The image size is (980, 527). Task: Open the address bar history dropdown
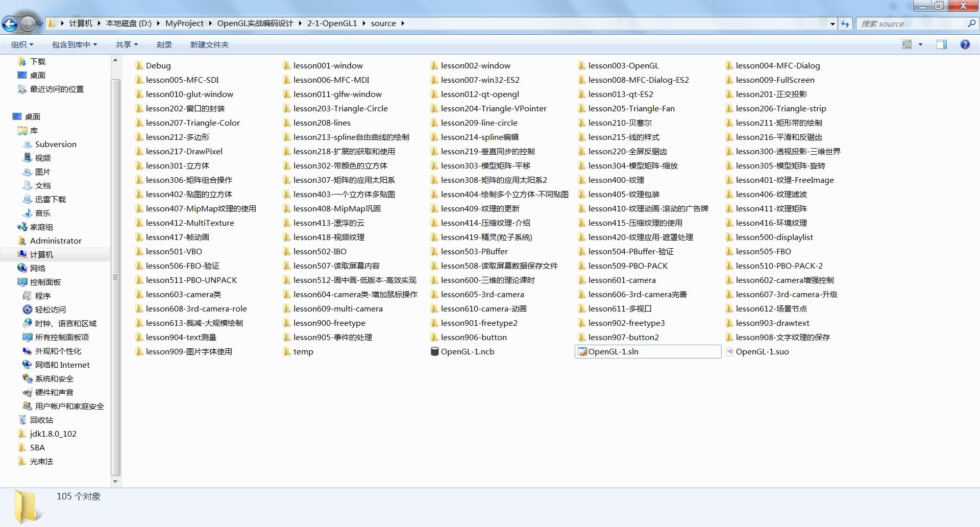coord(833,23)
